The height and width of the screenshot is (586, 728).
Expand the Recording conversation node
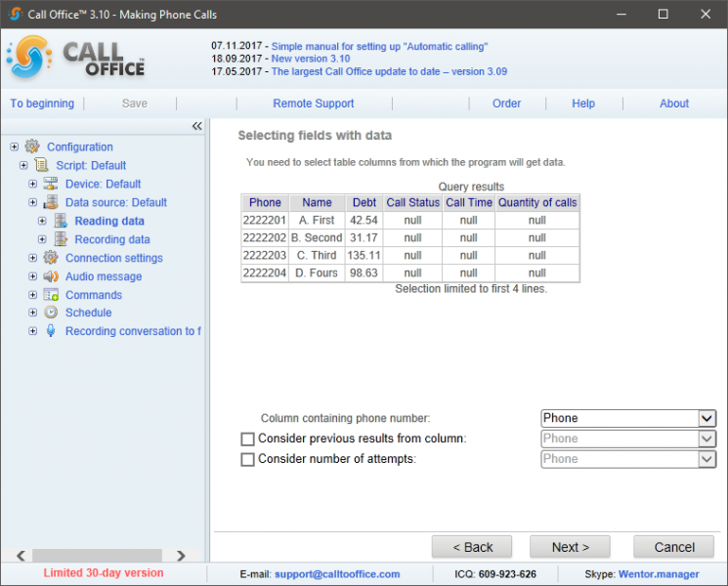click(33, 331)
